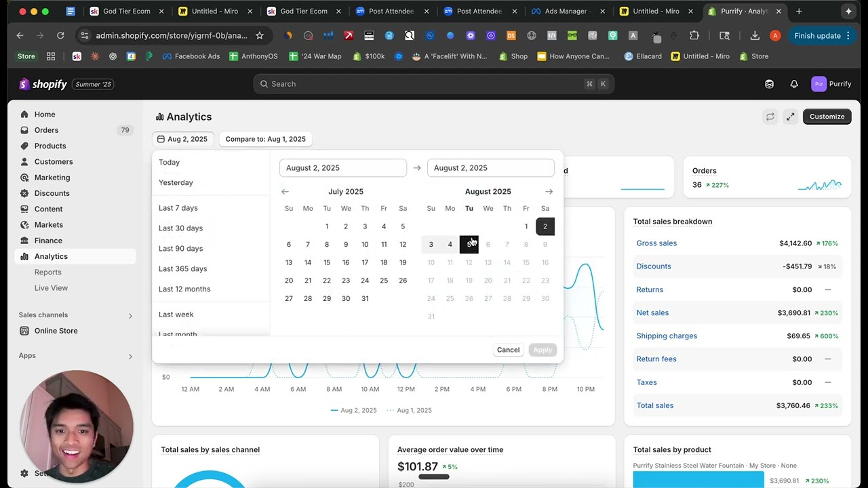Viewport: 868px width, 488px height.
Task: Click the Shopify logo
Action: tap(43, 84)
